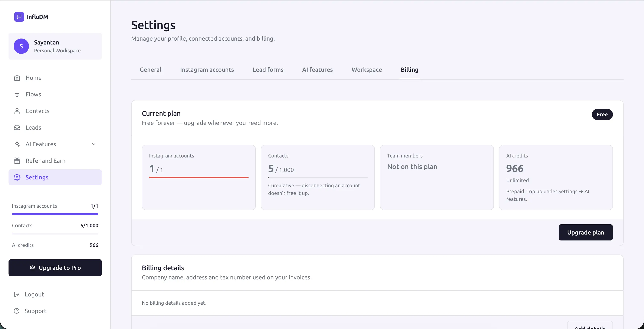Open Refer and Earn gift icon
This screenshot has height=329, width=644.
click(17, 161)
